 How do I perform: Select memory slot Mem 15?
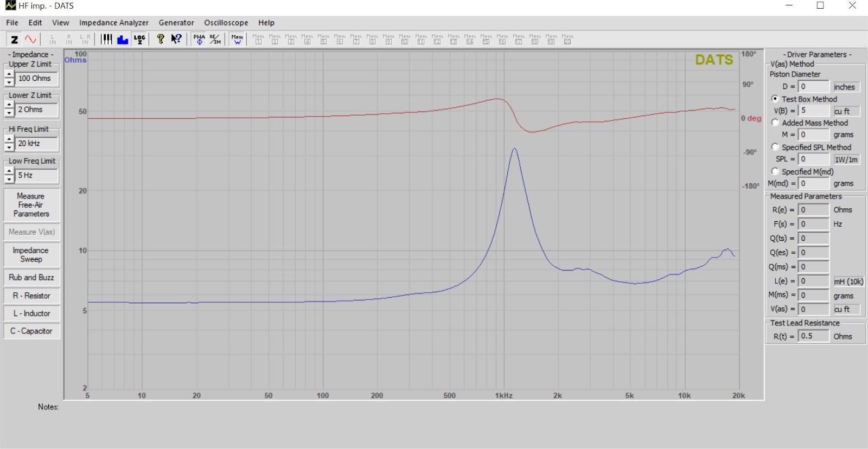[486, 39]
